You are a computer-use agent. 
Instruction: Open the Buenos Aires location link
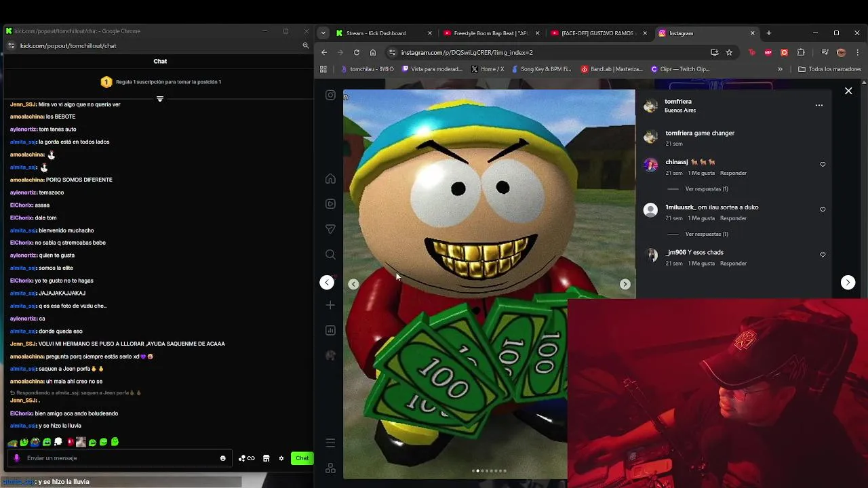(x=680, y=110)
